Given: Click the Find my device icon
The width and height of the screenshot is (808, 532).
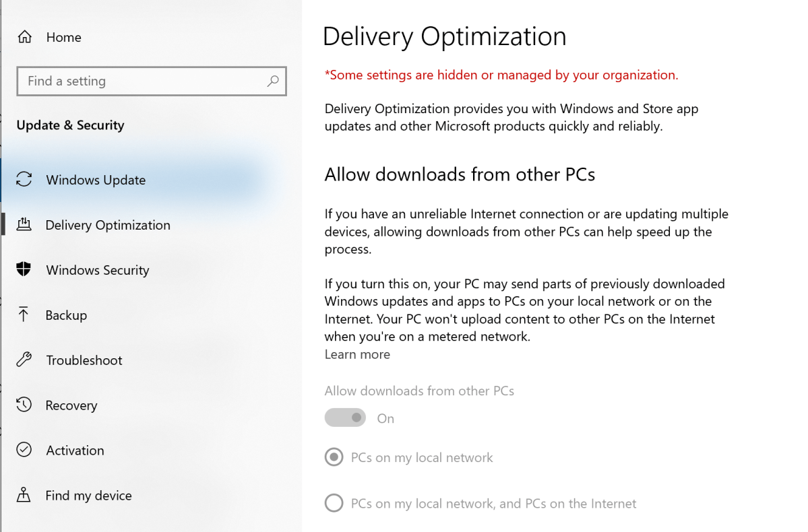Looking at the screenshot, I should coord(25,495).
